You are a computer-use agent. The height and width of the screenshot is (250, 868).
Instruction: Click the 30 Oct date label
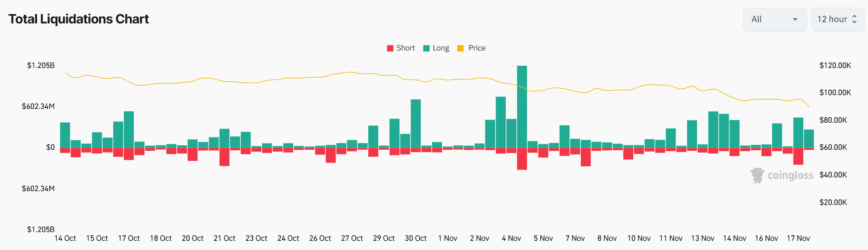[x=416, y=238]
